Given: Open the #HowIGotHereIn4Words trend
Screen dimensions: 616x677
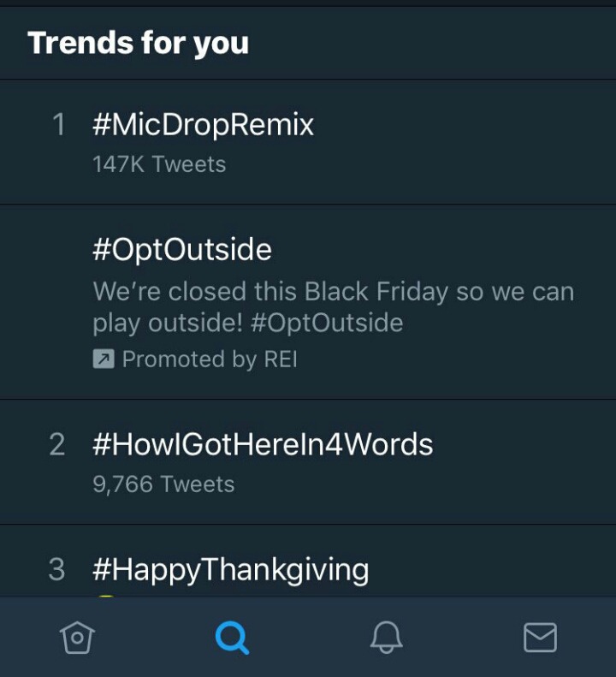Looking at the screenshot, I should point(308,462).
